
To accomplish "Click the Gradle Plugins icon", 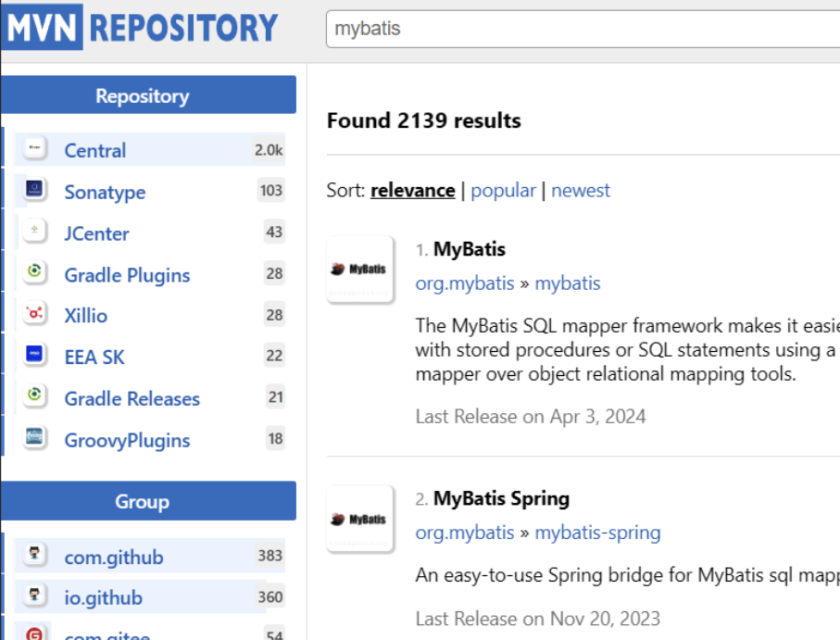I will point(35,272).
